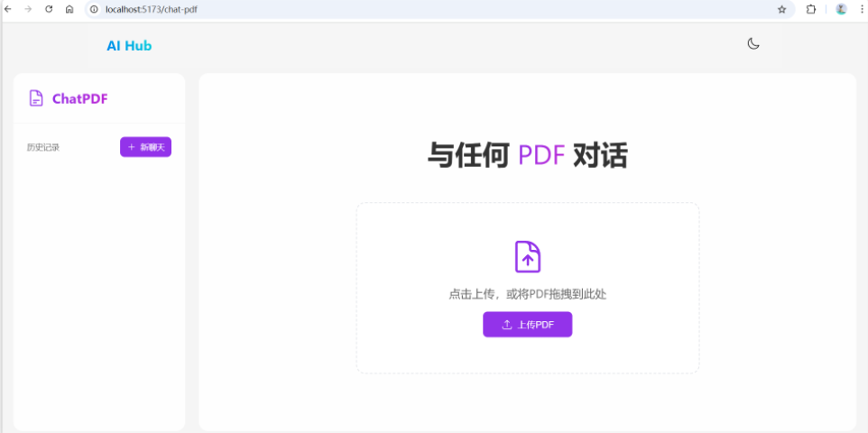
Task: Click the 与任何 PDF 对话 heading
Action: (528, 155)
